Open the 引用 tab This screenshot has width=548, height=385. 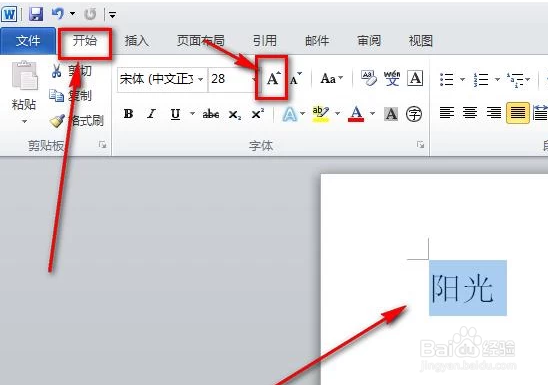[x=265, y=41]
